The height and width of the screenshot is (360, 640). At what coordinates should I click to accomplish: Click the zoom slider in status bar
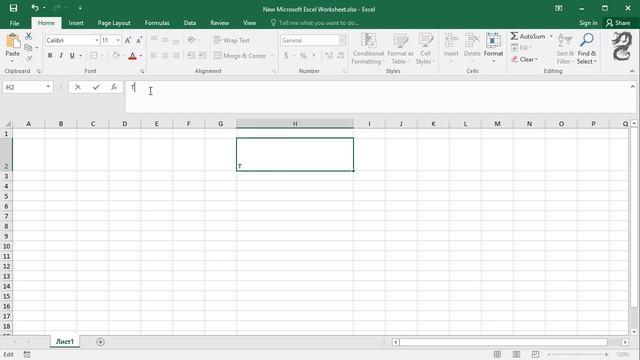pyautogui.click(x=578, y=354)
